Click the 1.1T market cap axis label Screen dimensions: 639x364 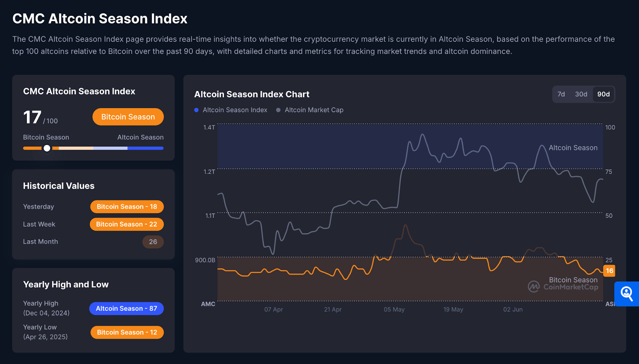tap(210, 216)
